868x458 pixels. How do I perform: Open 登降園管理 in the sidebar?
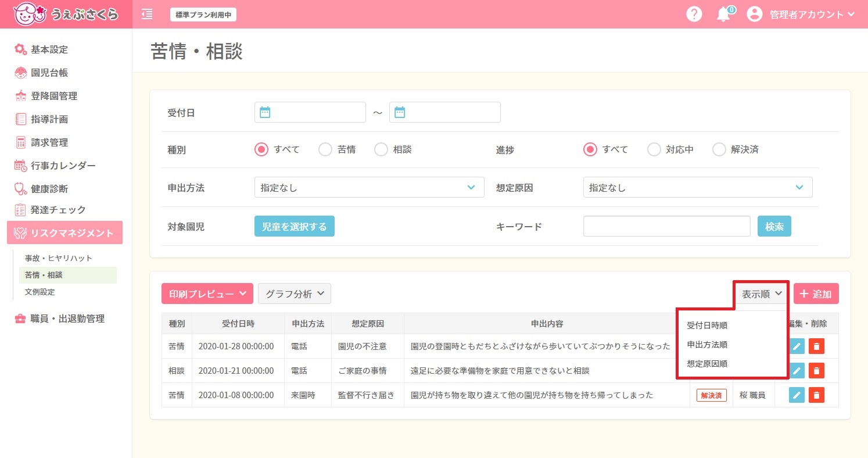pyautogui.click(x=46, y=96)
